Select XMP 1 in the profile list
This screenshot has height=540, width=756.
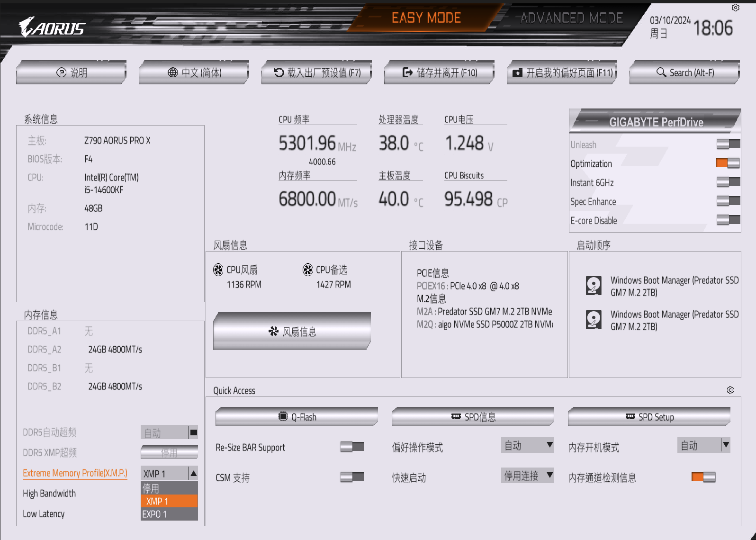[x=169, y=501]
